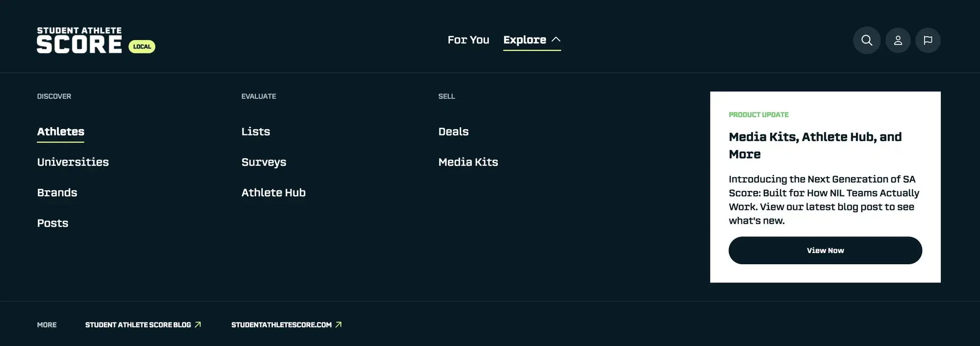Open the user account profile icon
Viewport: 980px width, 346px height.
point(898,40)
